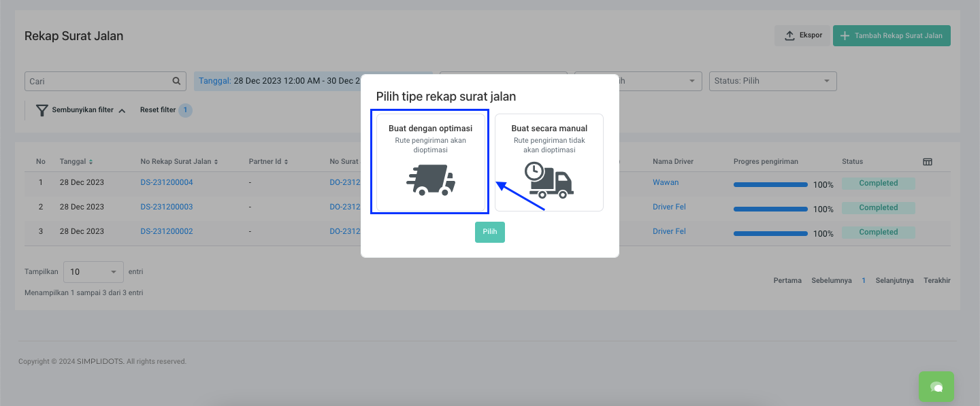The height and width of the screenshot is (406, 980).
Task: Open the DS-231200004 link
Action: pyautogui.click(x=167, y=183)
